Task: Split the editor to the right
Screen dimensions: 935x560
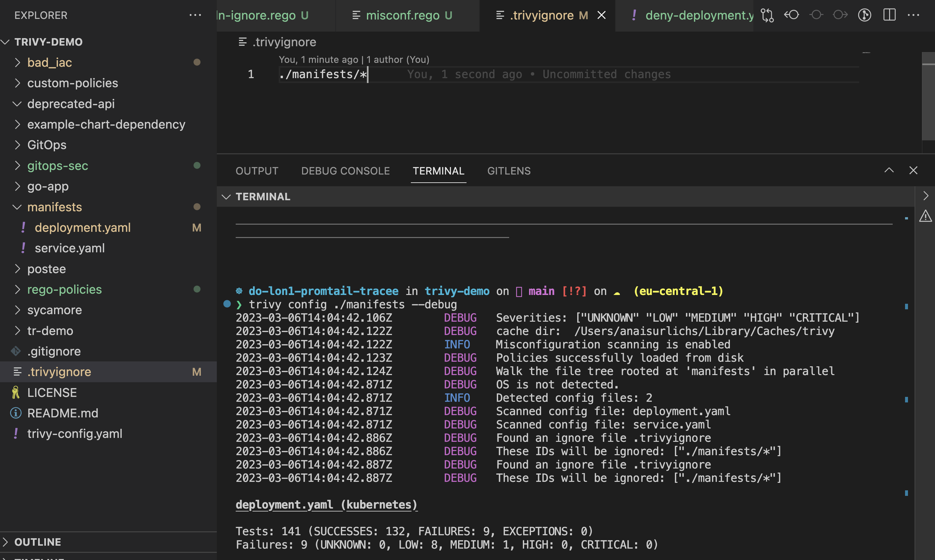Action: [889, 15]
